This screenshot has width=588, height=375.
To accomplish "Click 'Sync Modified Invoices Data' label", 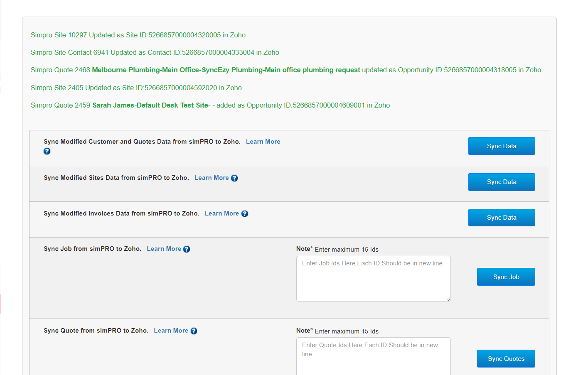I will pyautogui.click(x=121, y=213).
